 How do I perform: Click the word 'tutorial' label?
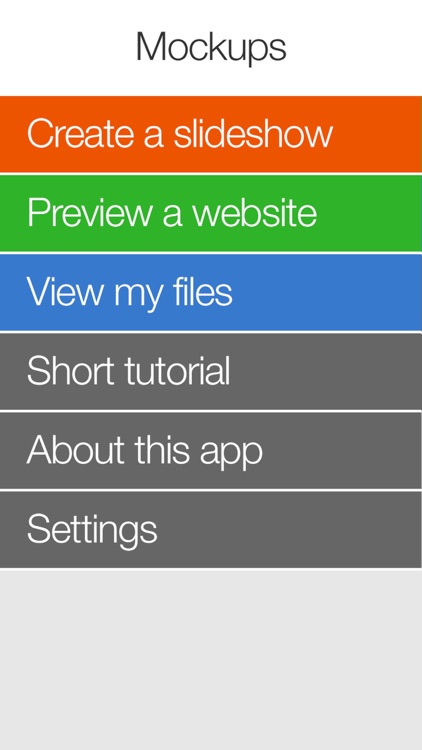click(x=177, y=370)
